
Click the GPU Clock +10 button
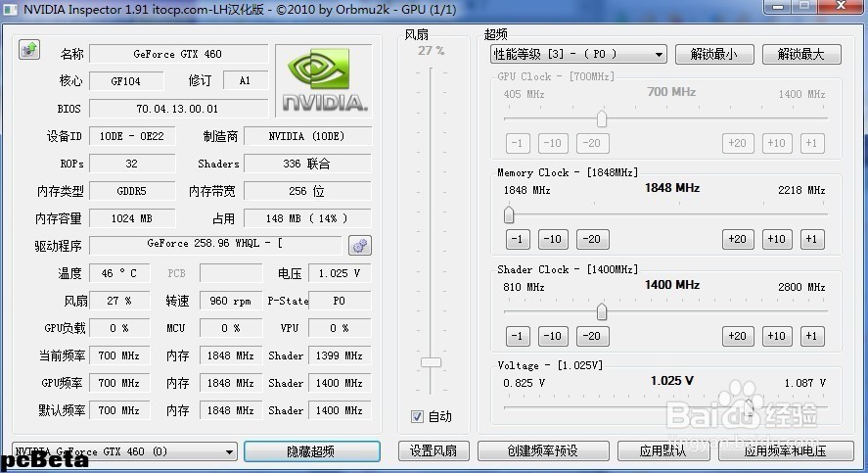click(777, 143)
